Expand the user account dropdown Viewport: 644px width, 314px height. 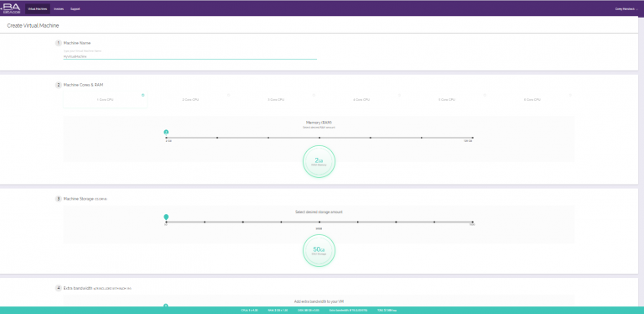pyautogui.click(x=626, y=8)
